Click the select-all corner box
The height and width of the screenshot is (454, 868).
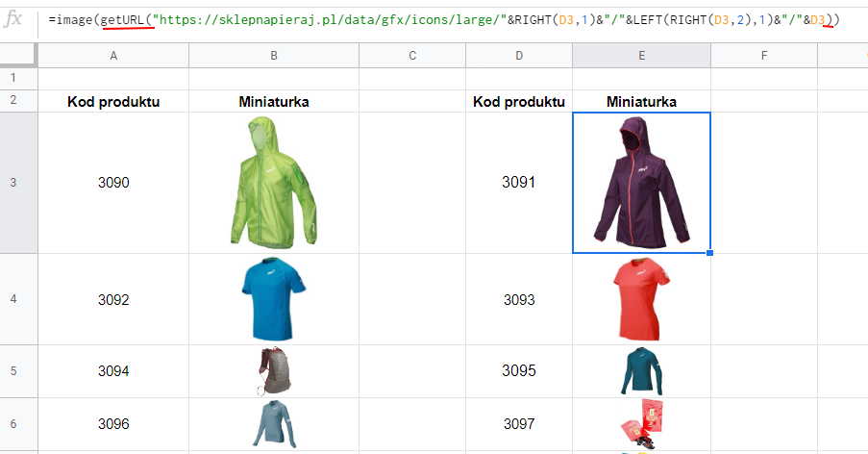point(19,56)
